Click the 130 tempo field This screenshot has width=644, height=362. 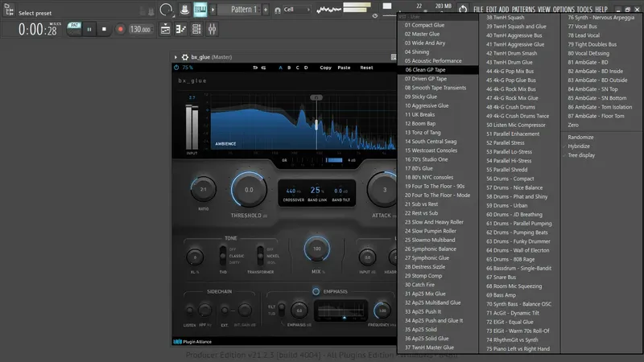point(140,29)
